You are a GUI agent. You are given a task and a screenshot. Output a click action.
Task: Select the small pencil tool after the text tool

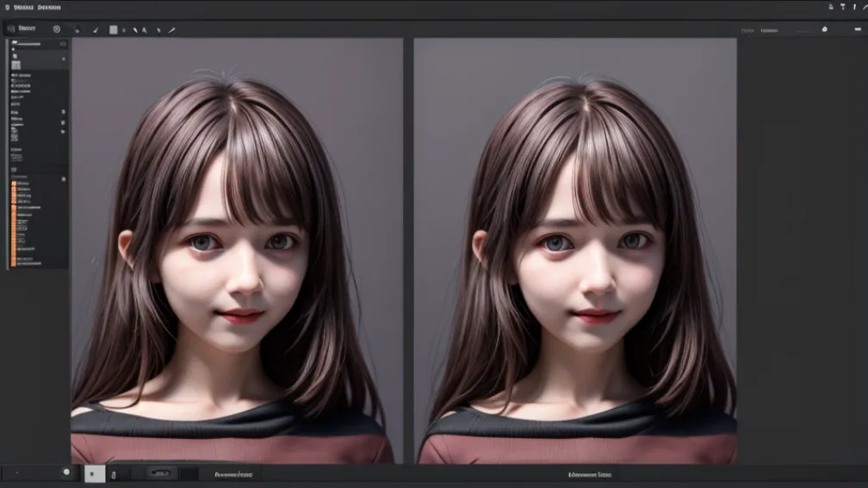158,30
